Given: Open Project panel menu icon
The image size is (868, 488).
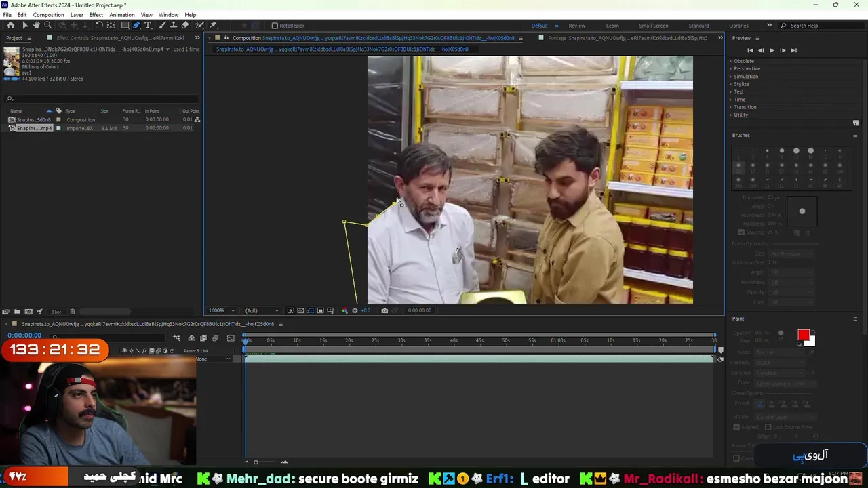Looking at the screenshot, I should point(28,38).
